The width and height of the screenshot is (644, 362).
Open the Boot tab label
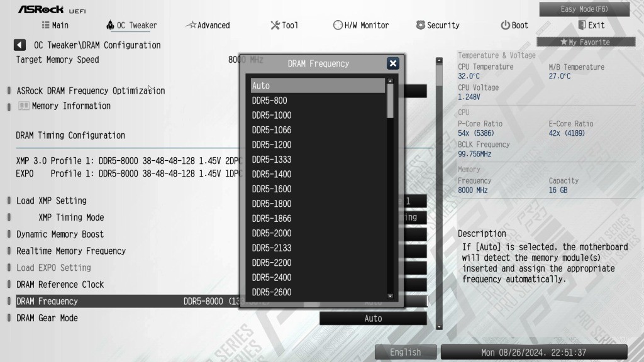pos(520,25)
